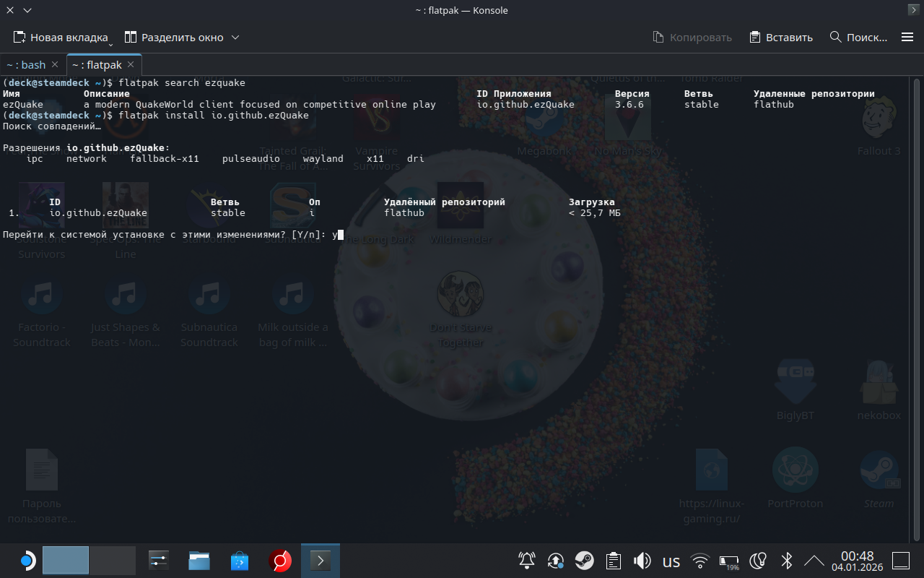Viewport: 924px width, 578px height.
Task: Click the volume speaker tray icon
Action: pos(642,561)
